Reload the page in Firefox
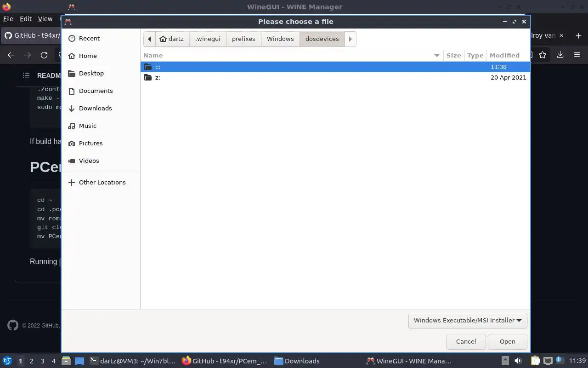 tap(44, 55)
